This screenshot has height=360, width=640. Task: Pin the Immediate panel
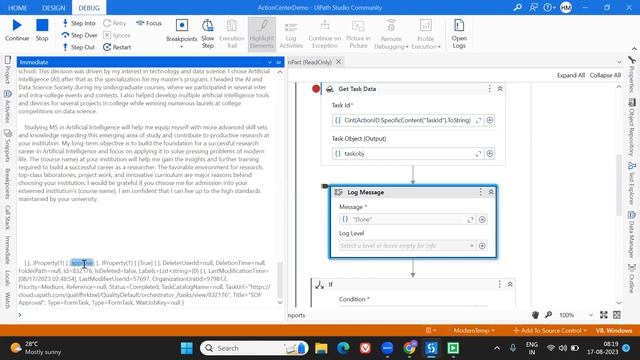tap(279, 62)
